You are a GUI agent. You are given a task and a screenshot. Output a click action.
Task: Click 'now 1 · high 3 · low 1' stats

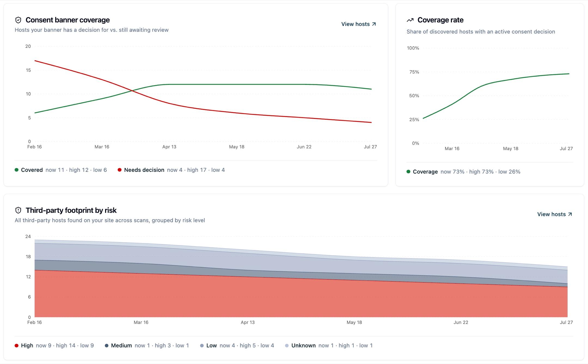click(x=162, y=346)
